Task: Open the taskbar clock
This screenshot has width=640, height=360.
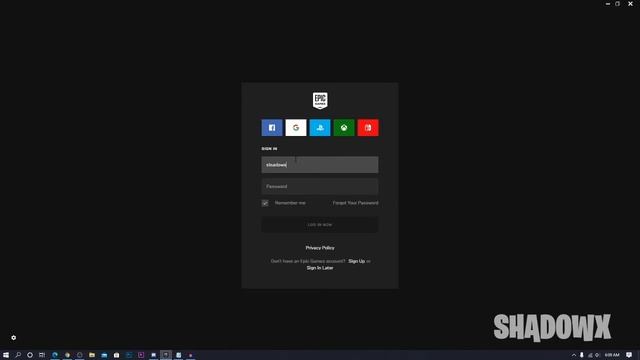Action: [x=612, y=355]
